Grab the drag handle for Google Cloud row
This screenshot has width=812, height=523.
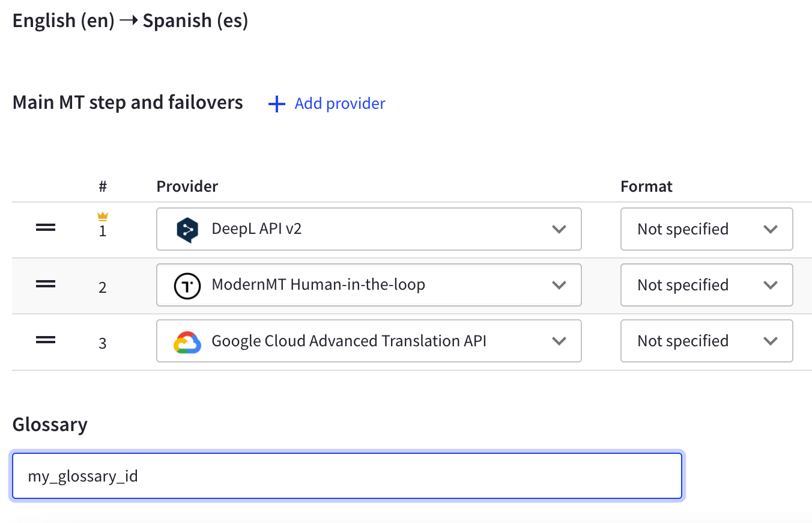click(46, 340)
